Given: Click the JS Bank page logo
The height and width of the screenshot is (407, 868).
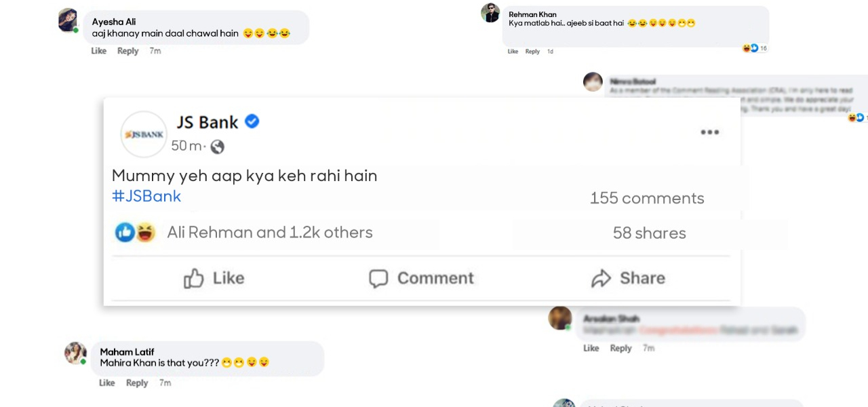Looking at the screenshot, I should [143, 134].
